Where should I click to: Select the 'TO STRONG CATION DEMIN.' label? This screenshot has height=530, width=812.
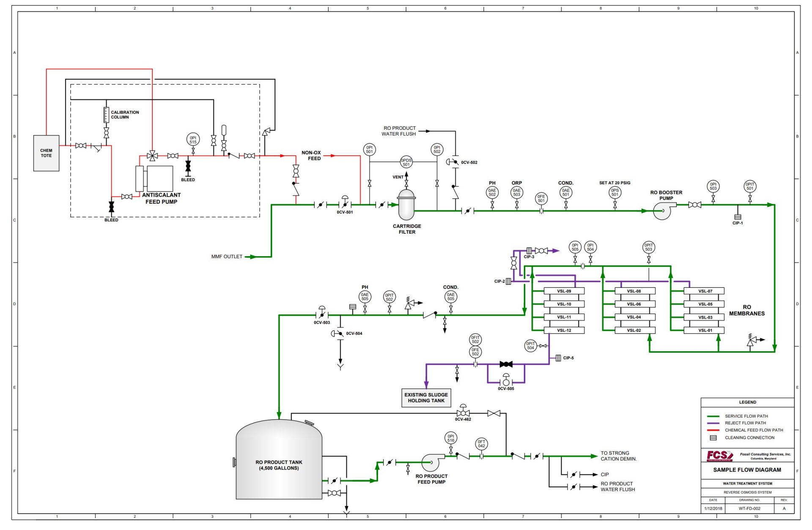pos(618,456)
